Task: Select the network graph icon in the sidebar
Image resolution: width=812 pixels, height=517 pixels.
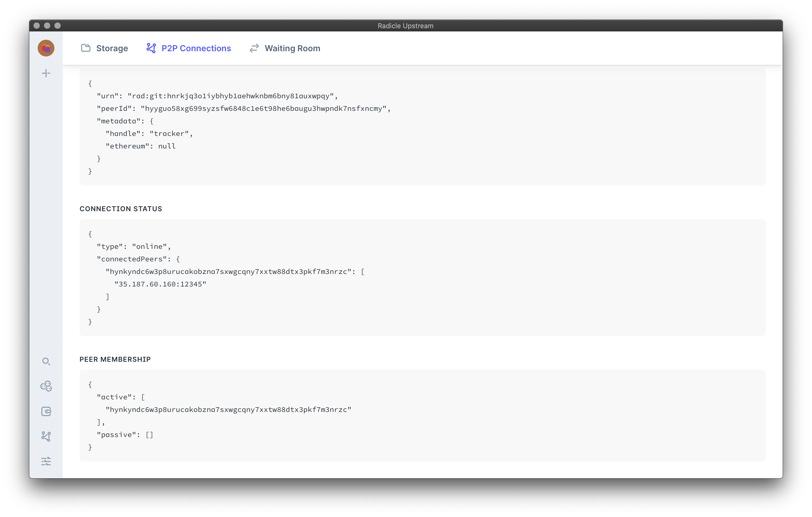Action: [x=46, y=436]
